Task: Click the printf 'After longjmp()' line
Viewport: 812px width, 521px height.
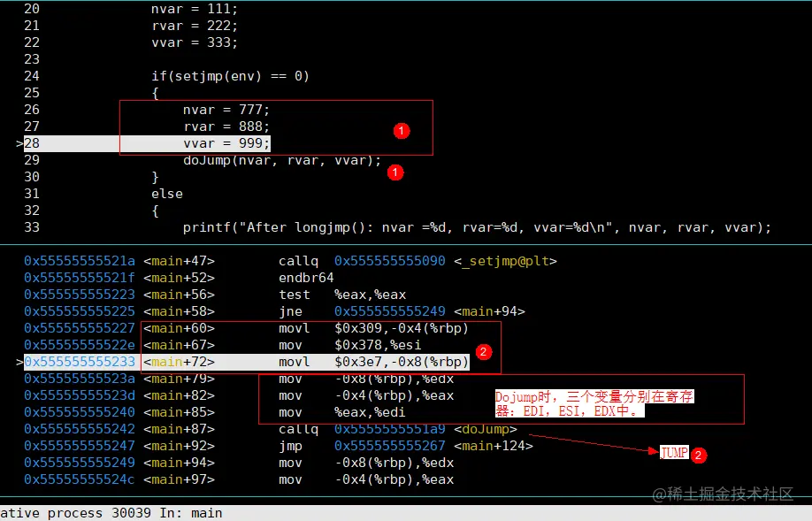Action: [x=477, y=227]
